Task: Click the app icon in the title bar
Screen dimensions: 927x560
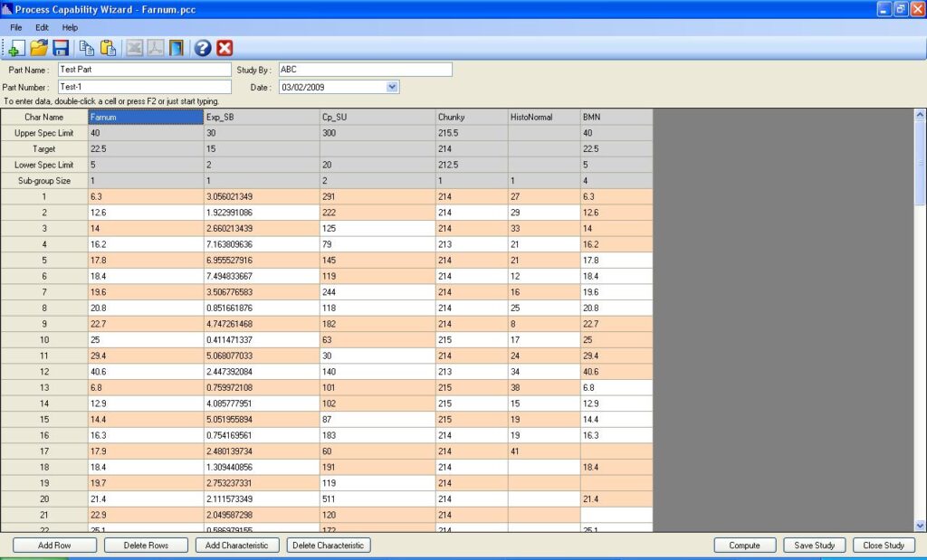Action: [6, 9]
